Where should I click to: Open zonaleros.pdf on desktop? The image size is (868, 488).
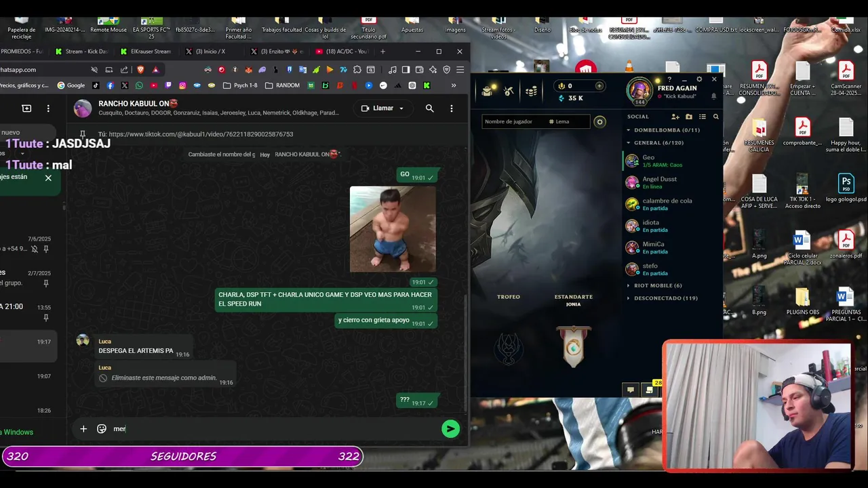click(x=846, y=245)
